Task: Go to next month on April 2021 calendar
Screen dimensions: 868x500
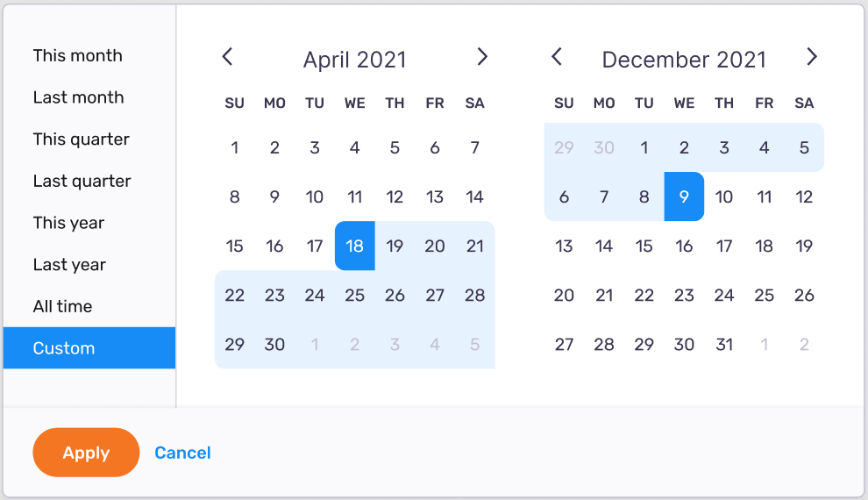Action: pos(482,57)
